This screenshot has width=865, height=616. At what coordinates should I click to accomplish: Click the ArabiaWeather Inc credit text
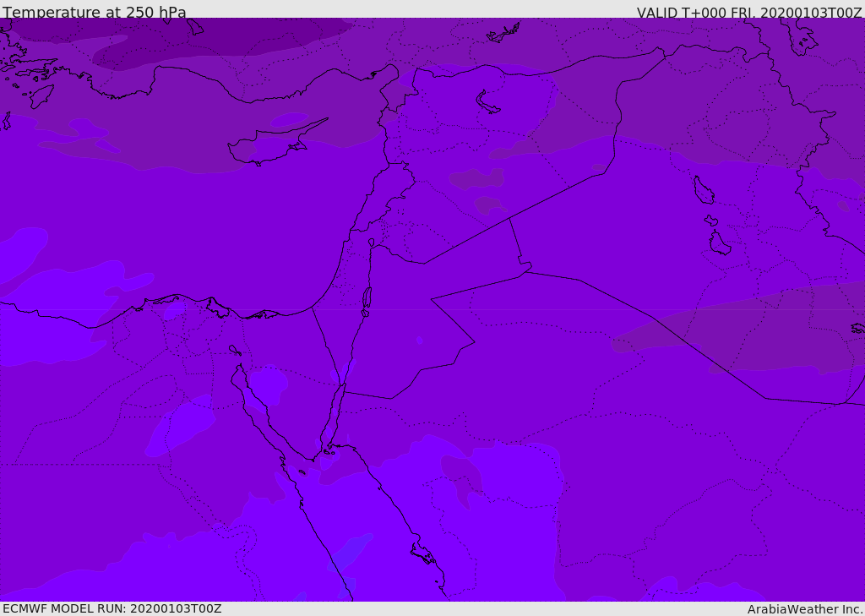point(805,609)
